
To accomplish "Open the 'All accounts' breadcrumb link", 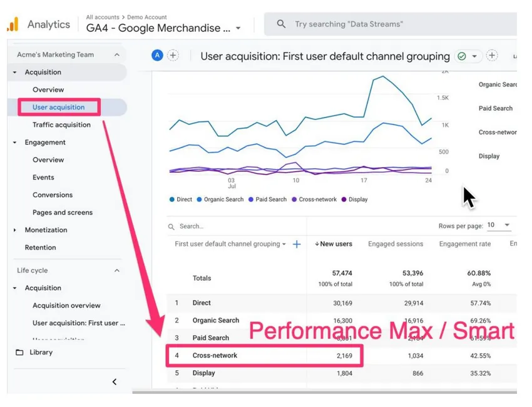I will [x=103, y=17].
